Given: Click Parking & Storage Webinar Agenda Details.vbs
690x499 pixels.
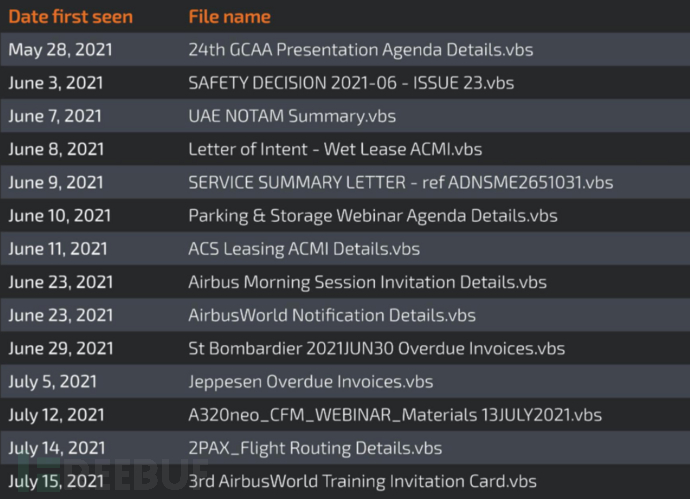Looking at the screenshot, I should (x=373, y=215).
